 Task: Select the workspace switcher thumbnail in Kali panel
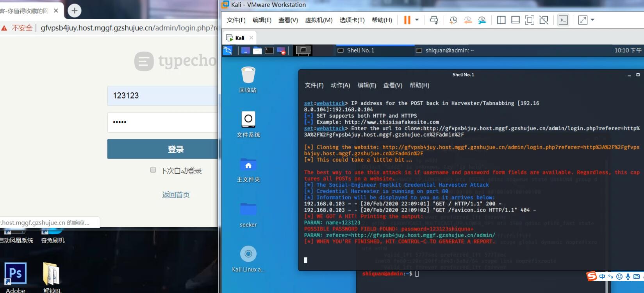tap(303, 50)
